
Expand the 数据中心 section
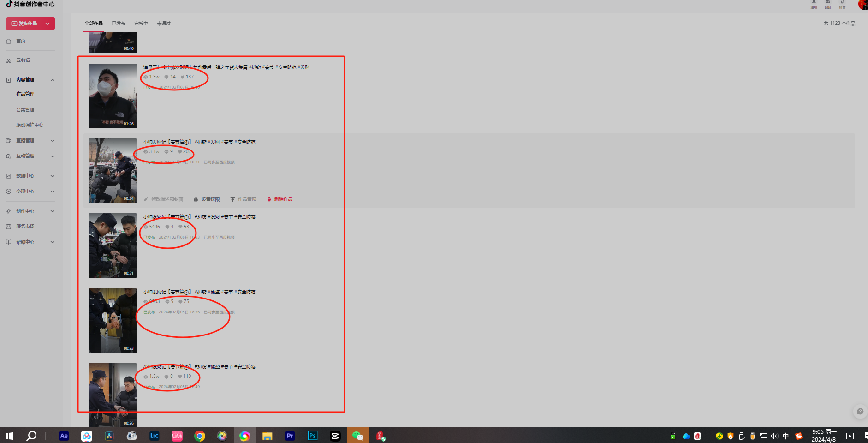[52, 176]
